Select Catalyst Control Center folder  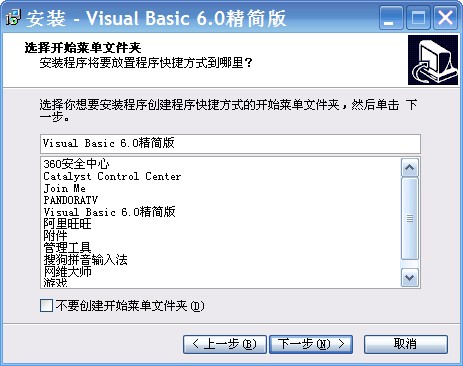[x=112, y=176]
